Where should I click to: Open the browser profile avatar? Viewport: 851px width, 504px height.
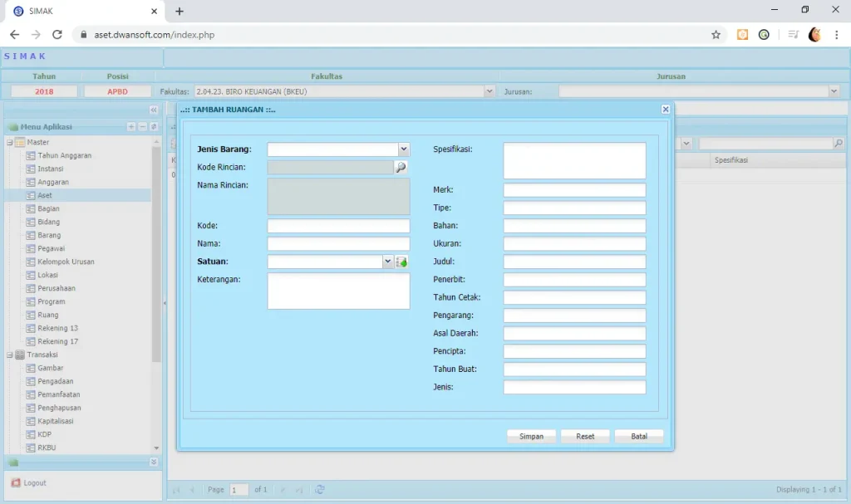click(814, 35)
